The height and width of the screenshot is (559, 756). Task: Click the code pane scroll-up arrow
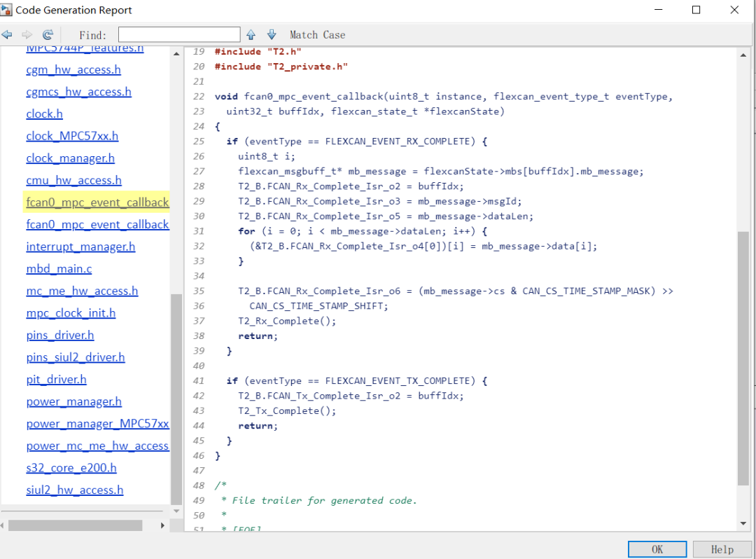pos(743,55)
